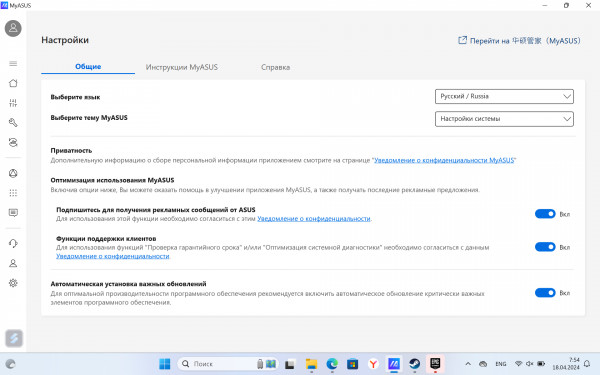Image resolution: width=600 pixels, height=375 pixels.
Task: Click the Оптимизация использования MyASUS heading
Action: (x=112, y=180)
